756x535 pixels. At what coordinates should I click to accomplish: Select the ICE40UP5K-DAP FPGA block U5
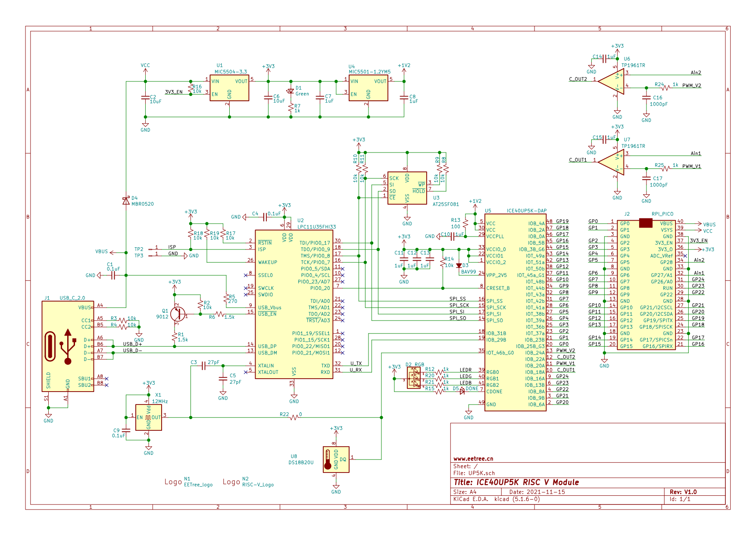click(515, 313)
